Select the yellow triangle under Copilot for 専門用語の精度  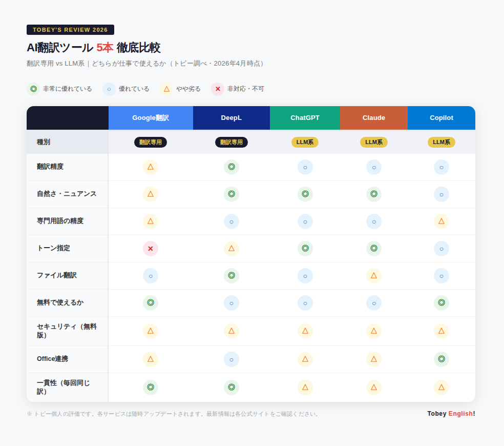click(442, 221)
